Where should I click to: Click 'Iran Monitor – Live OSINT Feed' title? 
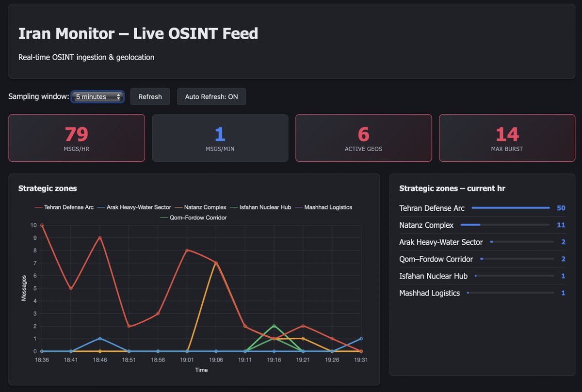[x=138, y=33]
